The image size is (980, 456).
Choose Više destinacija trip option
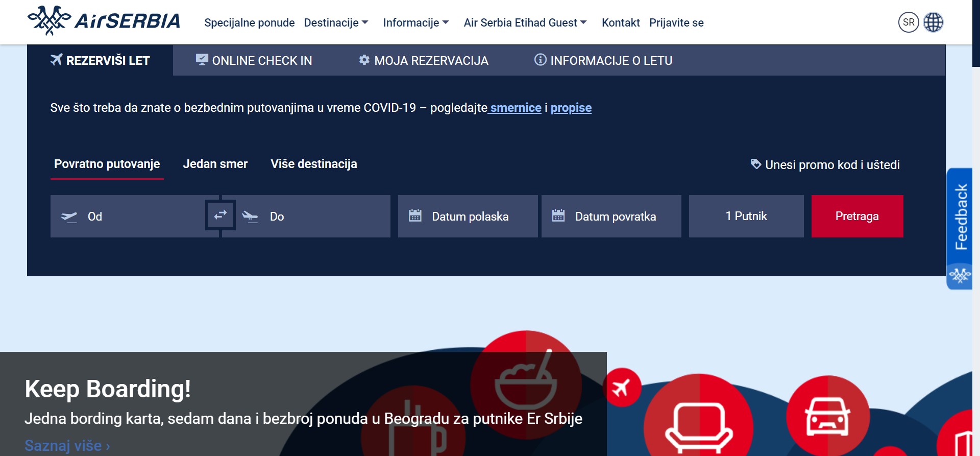pos(313,164)
